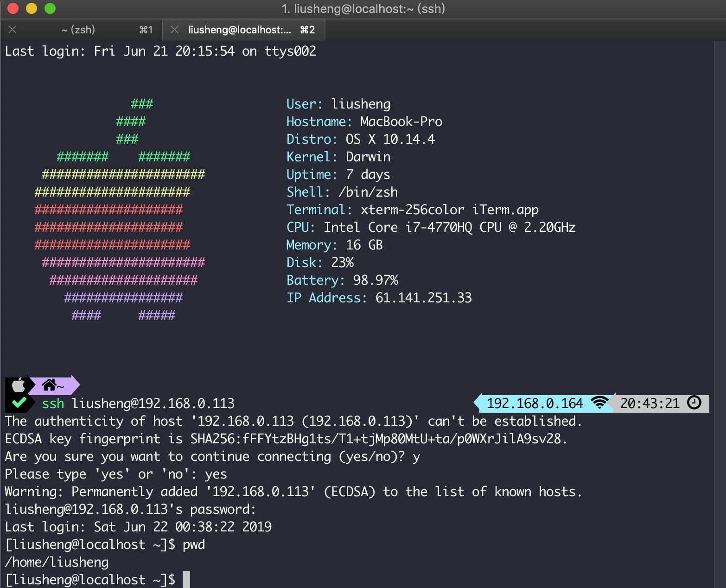Viewport: 726px width, 588px height.
Task: Click the Apple logo prompt icon
Action: [18, 385]
